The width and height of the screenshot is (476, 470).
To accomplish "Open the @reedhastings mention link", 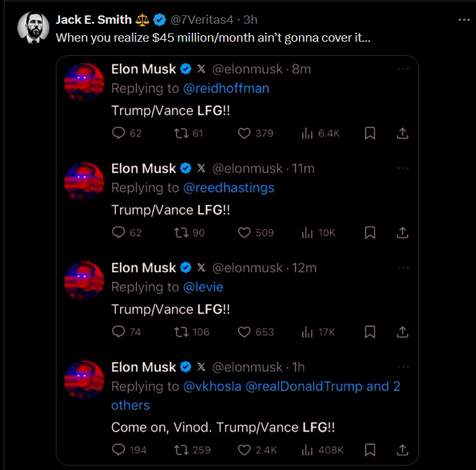I will pyautogui.click(x=229, y=187).
